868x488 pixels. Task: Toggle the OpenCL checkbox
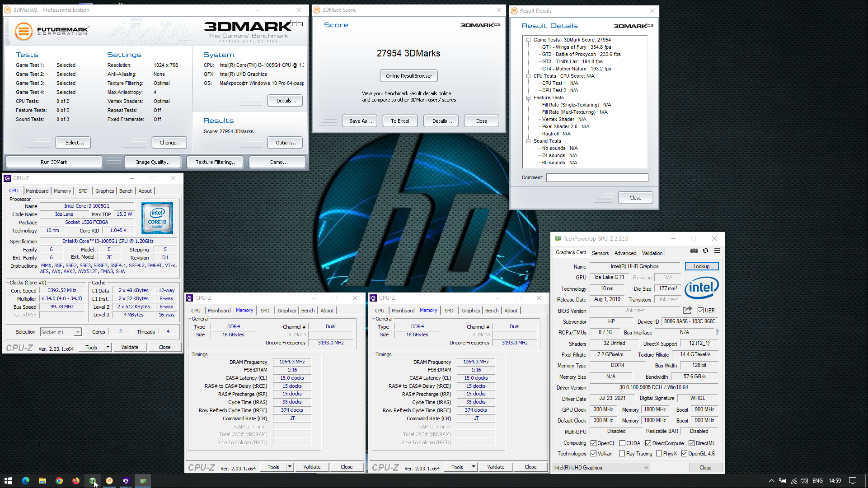(x=594, y=443)
